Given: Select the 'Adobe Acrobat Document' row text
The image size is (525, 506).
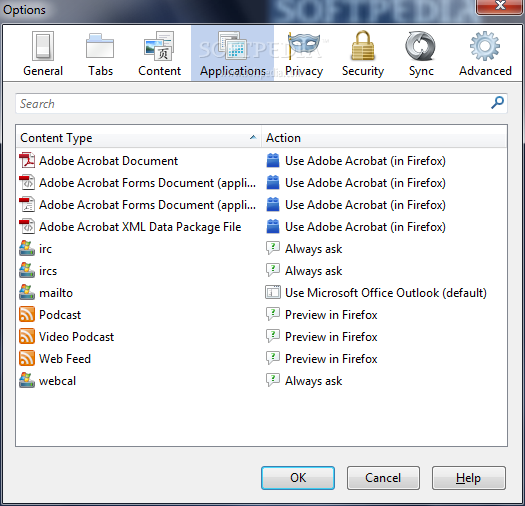Looking at the screenshot, I should (x=108, y=161).
